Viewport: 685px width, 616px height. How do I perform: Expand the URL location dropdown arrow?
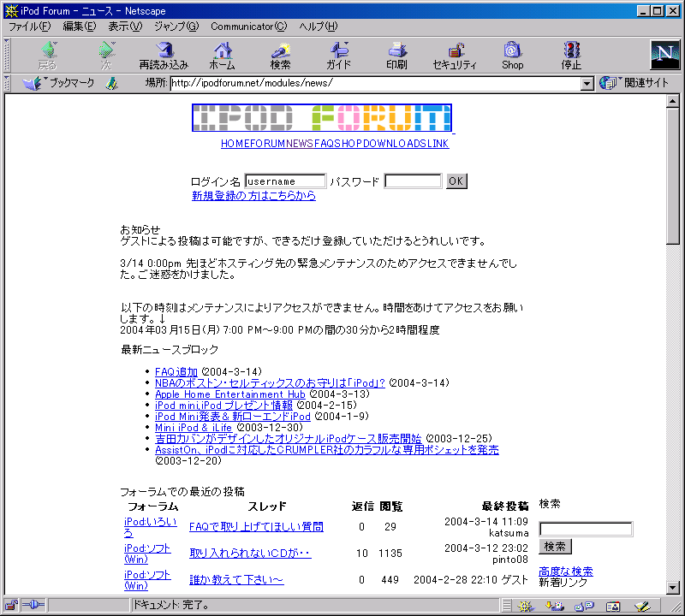coord(587,83)
